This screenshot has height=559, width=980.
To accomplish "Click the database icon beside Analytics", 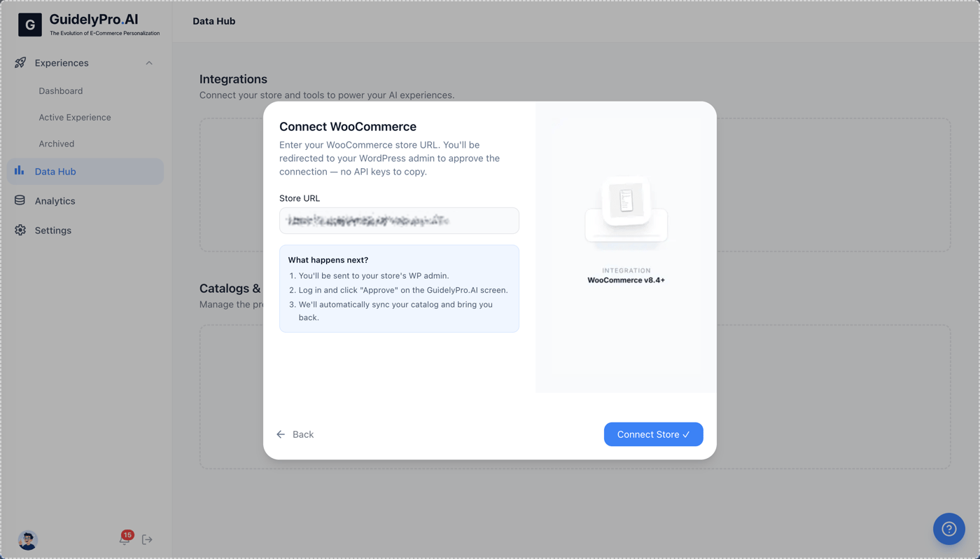I will pos(20,200).
